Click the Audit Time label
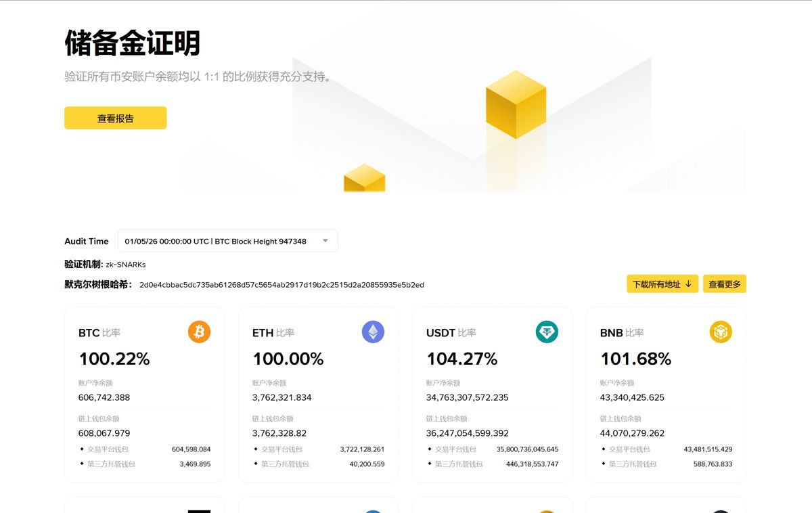Screen dimensions: 812x513 click(87, 242)
